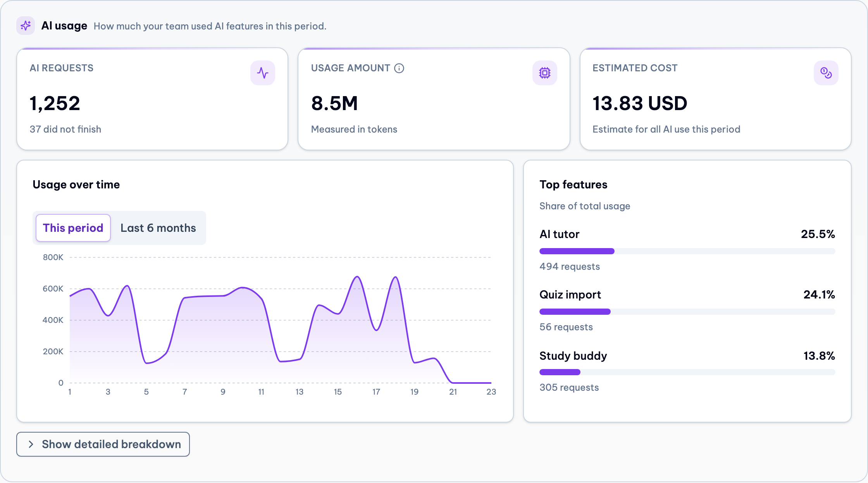Click the 800K axis label
The image size is (868, 483).
[x=53, y=257]
